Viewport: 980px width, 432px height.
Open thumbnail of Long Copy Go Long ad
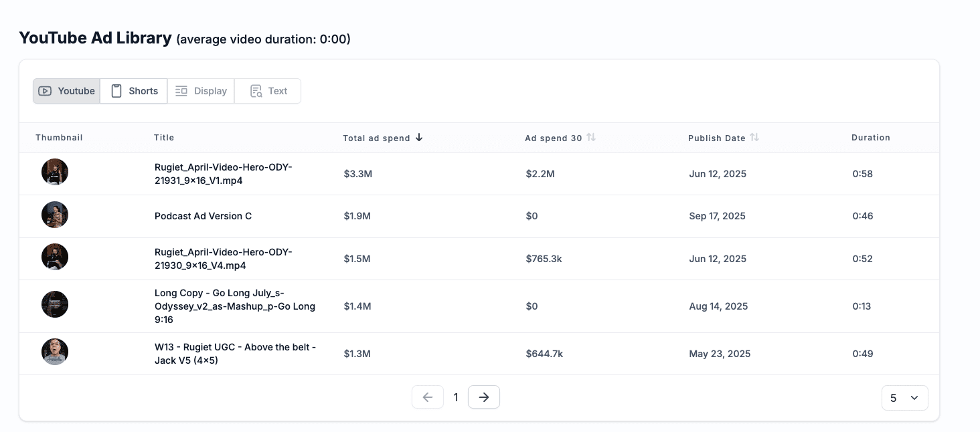55,304
